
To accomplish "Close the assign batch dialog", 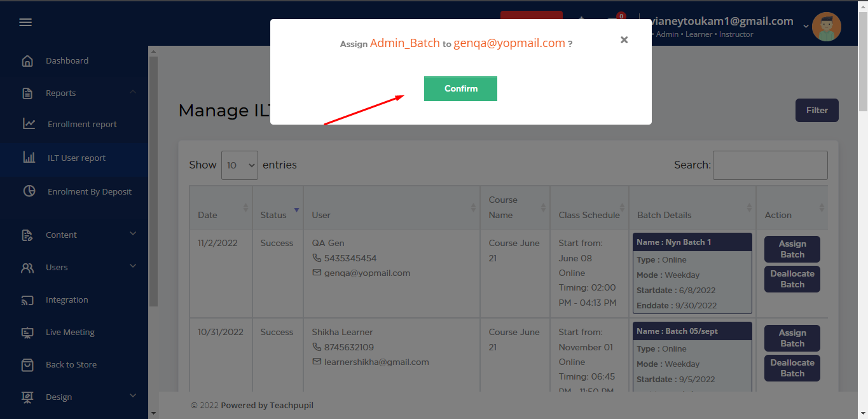I will [624, 40].
